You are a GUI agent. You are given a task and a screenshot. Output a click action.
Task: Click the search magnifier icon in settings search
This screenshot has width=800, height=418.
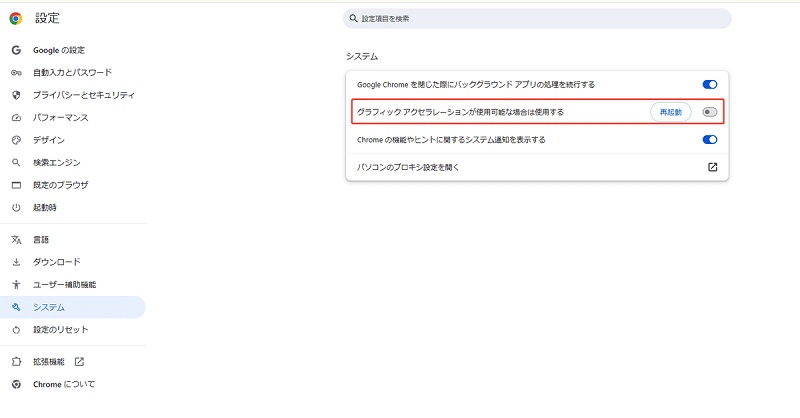pyautogui.click(x=353, y=18)
